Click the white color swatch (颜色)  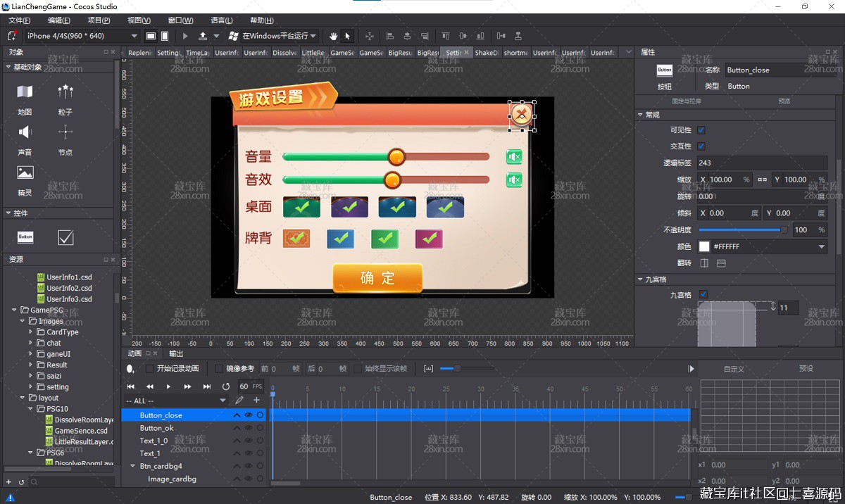(703, 246)
